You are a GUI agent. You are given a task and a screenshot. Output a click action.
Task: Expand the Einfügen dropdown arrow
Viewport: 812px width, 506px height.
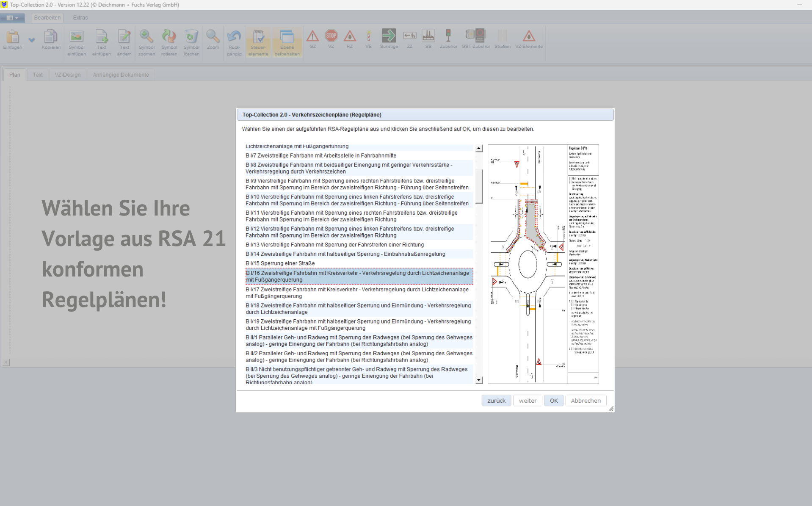[x=32, y=40]
